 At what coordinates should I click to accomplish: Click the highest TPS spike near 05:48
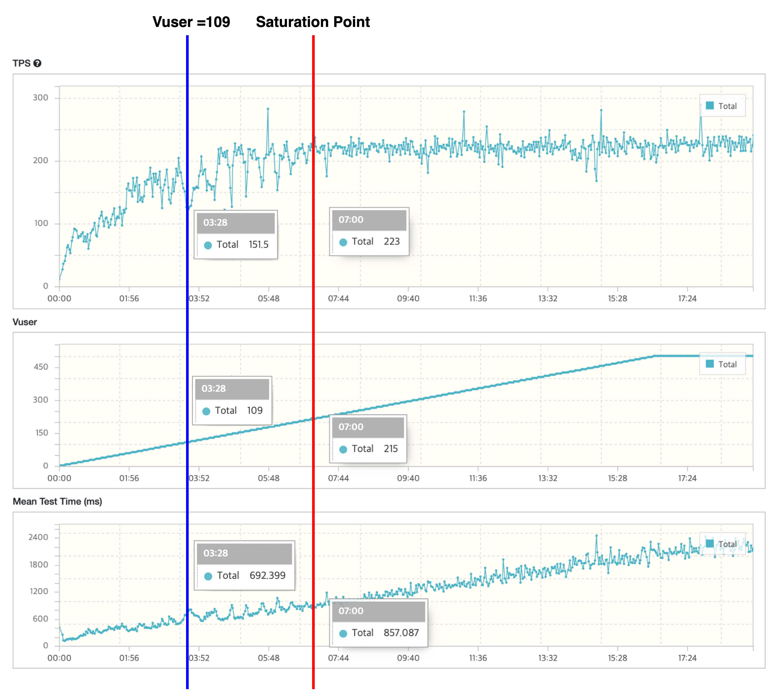(268, 109)
